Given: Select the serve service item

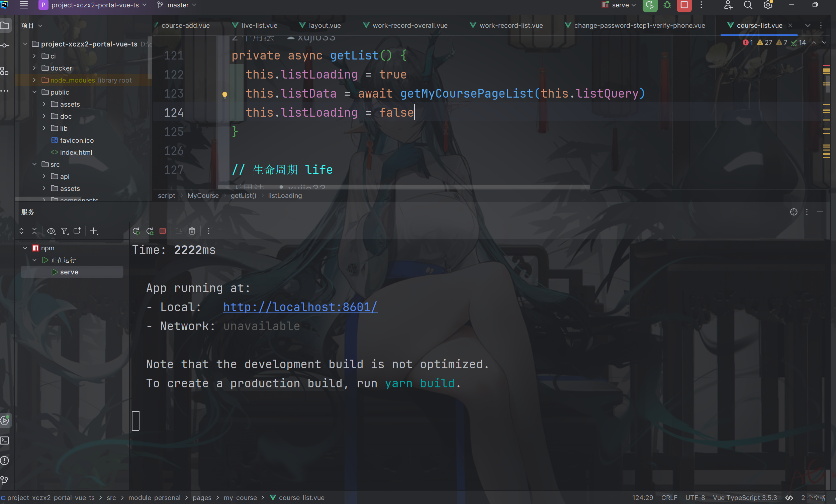Looking at the screenshot, I should [72, 272].
